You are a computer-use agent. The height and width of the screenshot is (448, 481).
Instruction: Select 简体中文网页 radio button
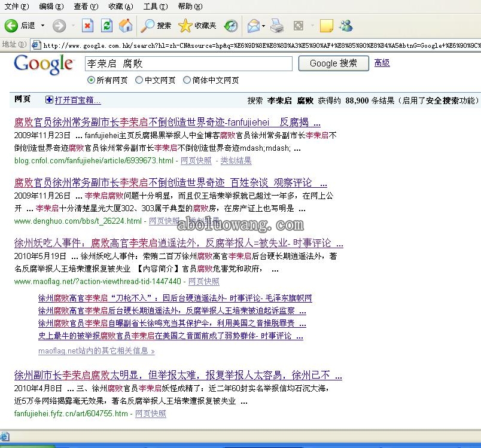coord(187,80)
